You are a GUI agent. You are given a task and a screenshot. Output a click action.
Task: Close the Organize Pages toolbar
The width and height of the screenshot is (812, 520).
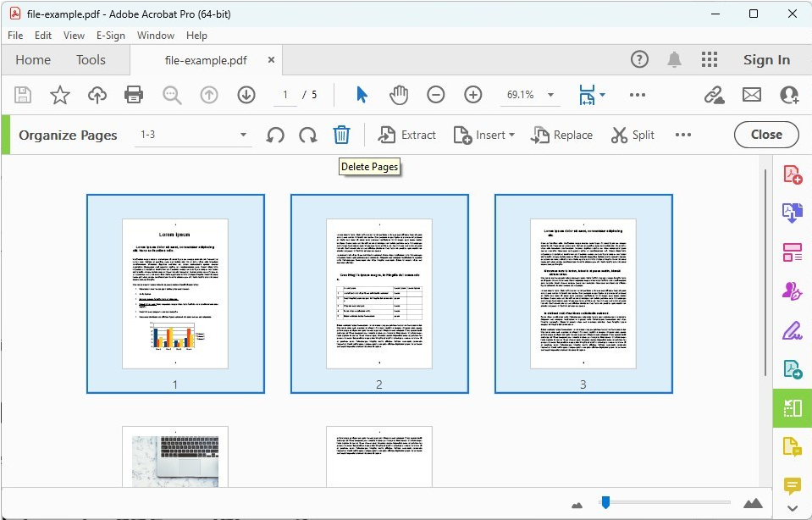tap(765, 134)
